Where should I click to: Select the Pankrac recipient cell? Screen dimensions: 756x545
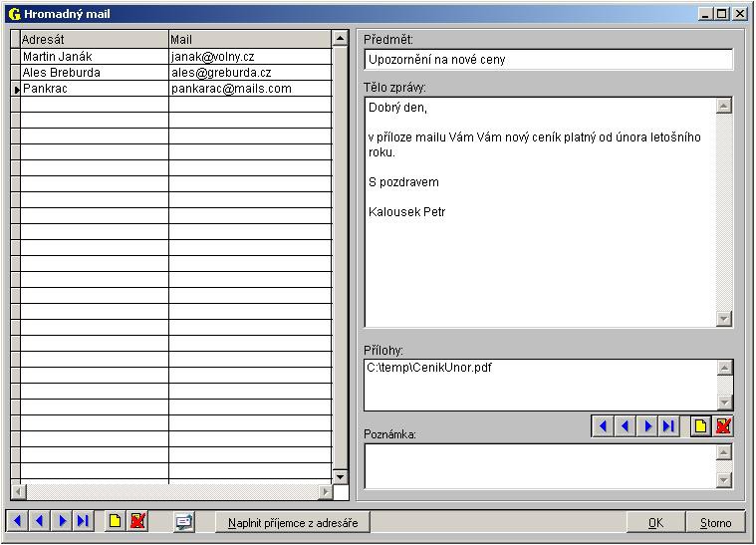(95, 89)
